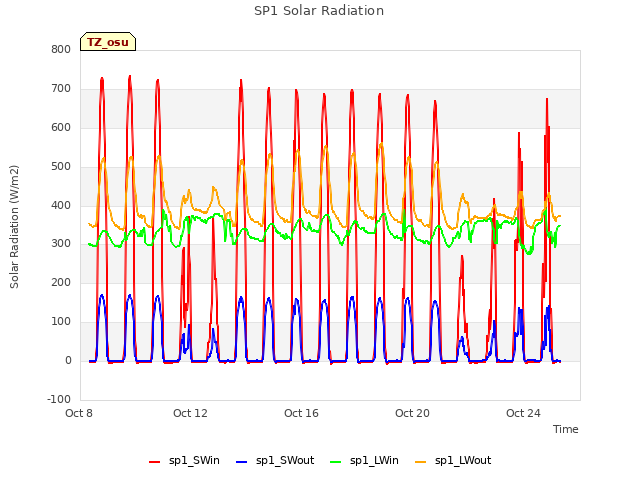Click the TZ_osu annotation label

pyautogui.click(x=108, y=42)
